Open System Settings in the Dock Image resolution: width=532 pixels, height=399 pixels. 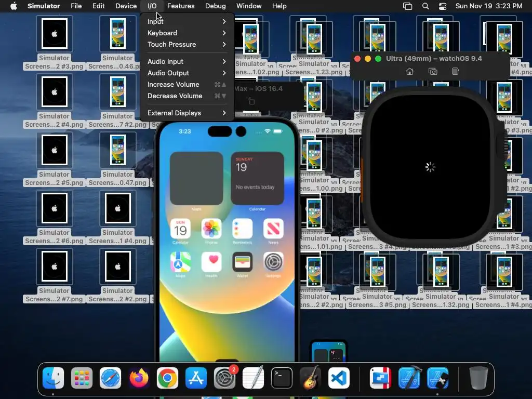[224, 378]
